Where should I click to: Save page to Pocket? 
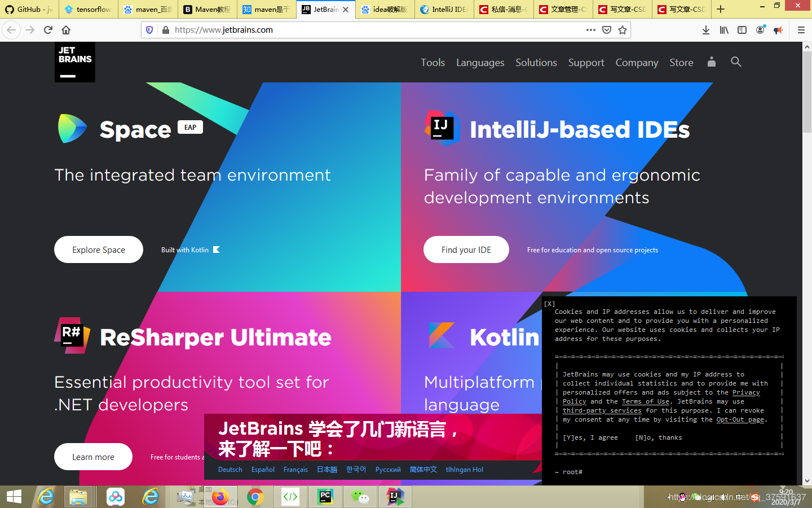tap(607, 30)
